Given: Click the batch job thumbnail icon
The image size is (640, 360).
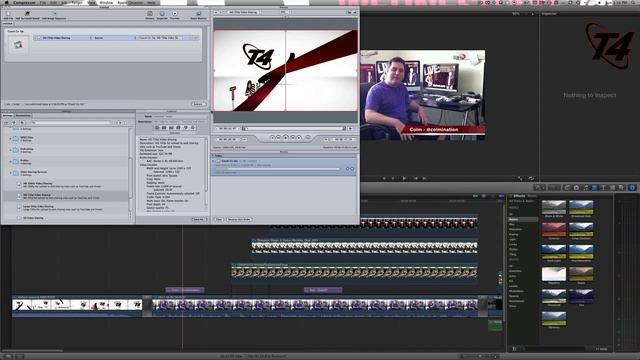Looking at the screenshot, I should click(18, 44).
